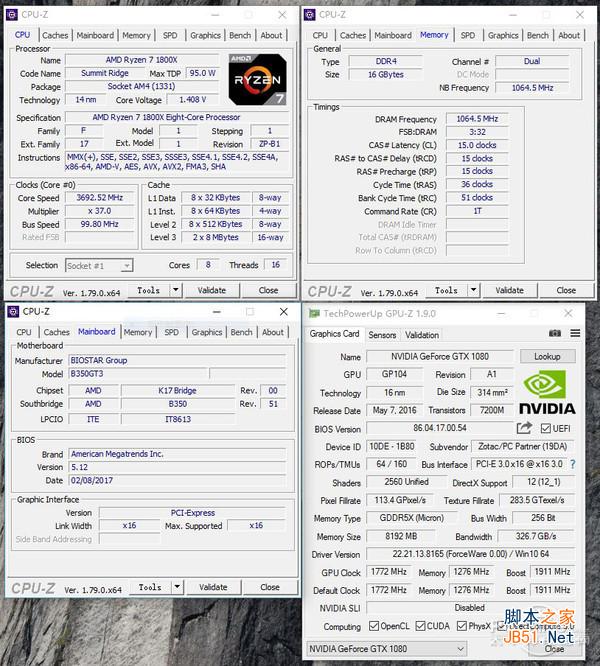Click the GPU-Z BIOS Version 86.04.17.00.54
This screenshot has height=666, width=600.
440,428
